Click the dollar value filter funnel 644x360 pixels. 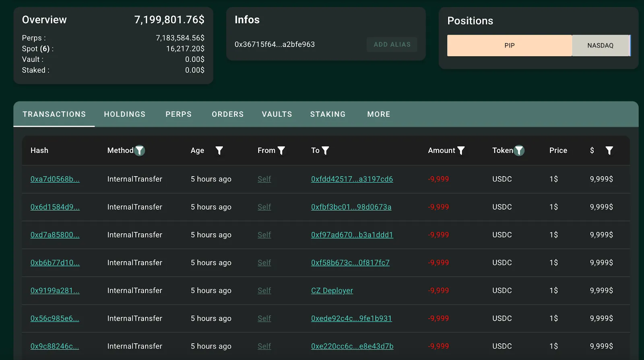[609, 151]
